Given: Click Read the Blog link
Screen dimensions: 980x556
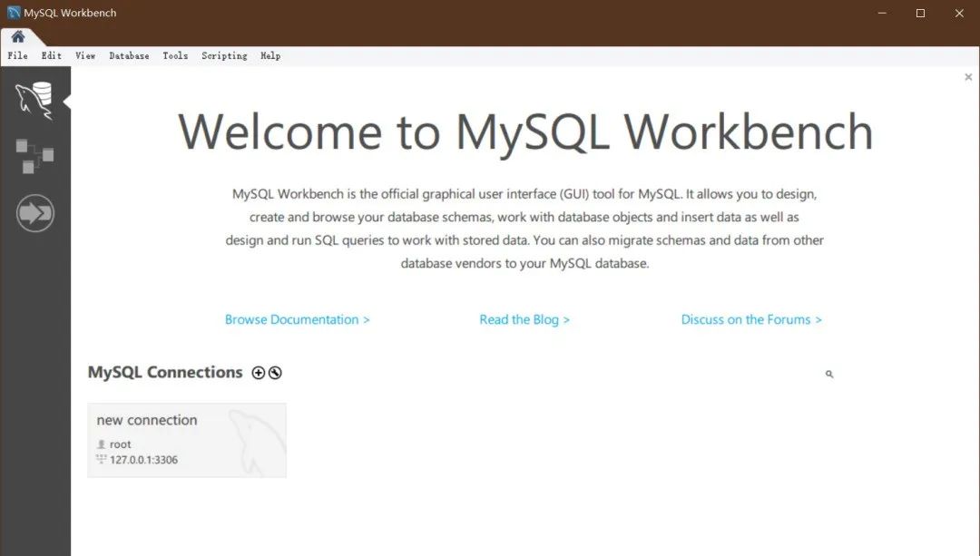Looking at the screenshot, I should pyautogui.click(x=524, y=320).
